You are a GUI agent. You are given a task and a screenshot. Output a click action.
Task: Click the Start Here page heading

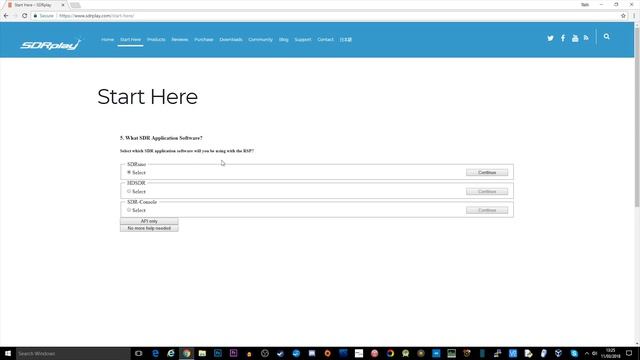coord(147,97)
